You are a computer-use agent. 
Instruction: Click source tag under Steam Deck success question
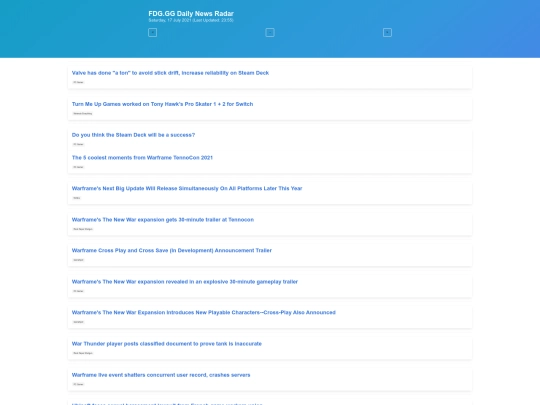click(78, 144)
